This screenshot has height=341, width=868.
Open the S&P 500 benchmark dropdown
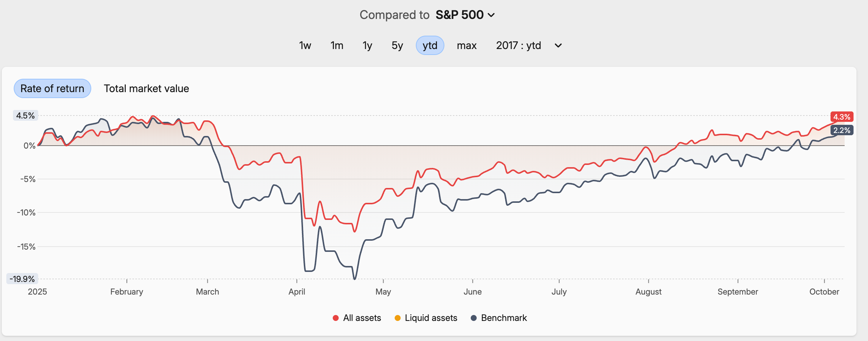coord(460,15)
